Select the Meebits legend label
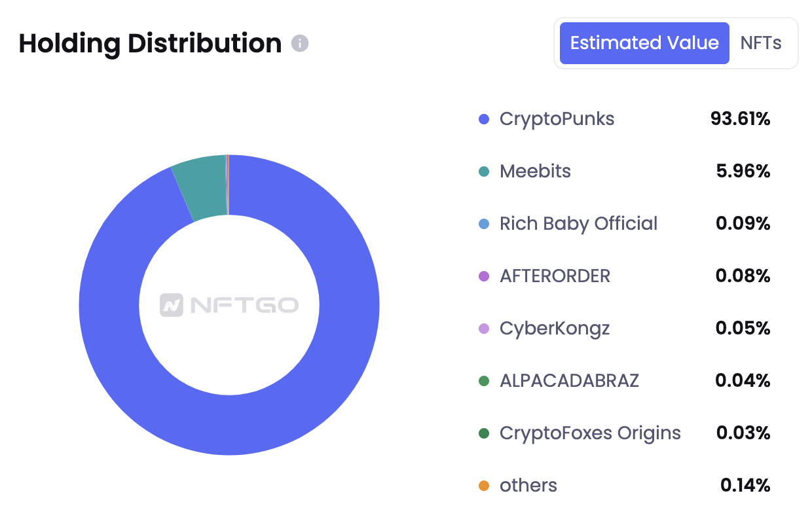This screenshot has height=525, width=812. [x=535, y=172]
